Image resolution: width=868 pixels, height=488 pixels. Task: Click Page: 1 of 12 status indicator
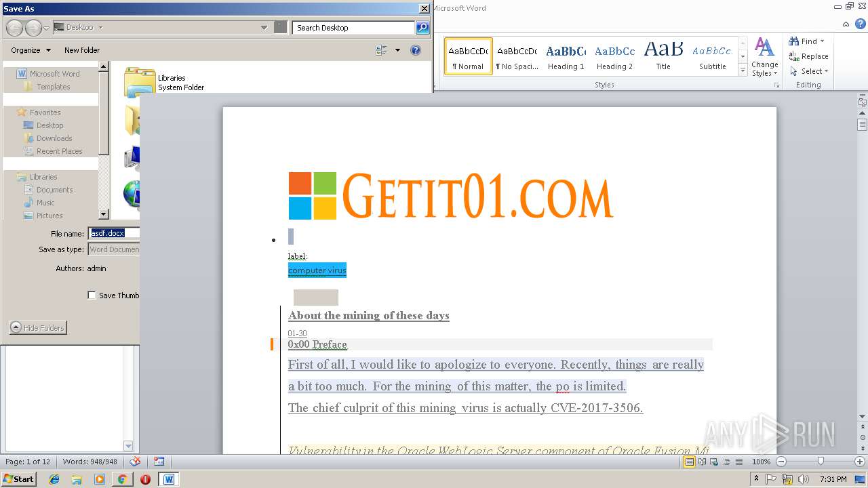tap(28, 462)
